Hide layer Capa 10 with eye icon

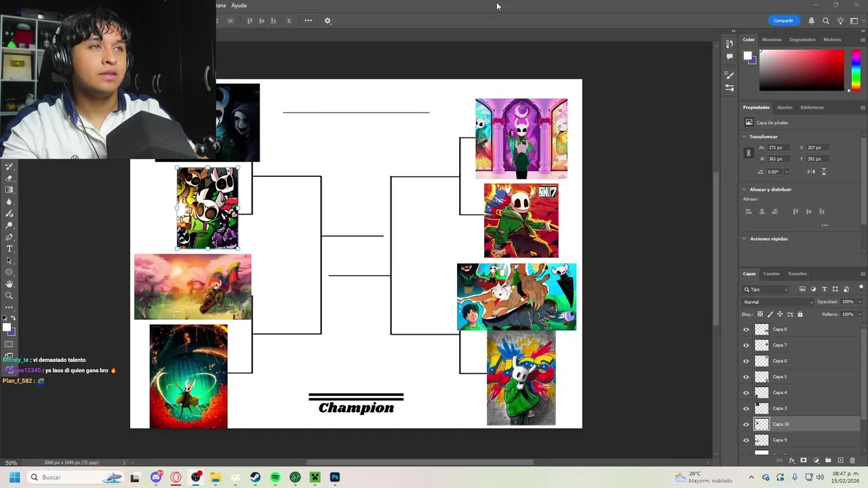(746, 424)
